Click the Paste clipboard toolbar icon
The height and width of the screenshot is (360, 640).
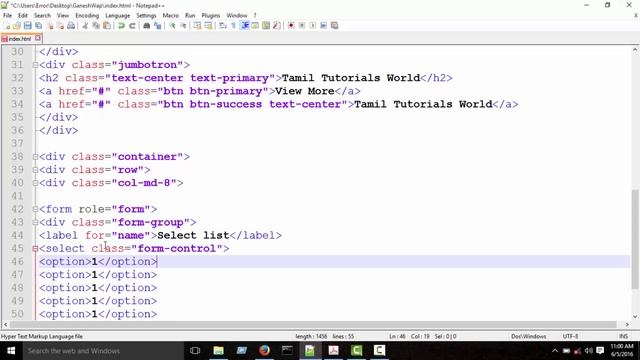click(107, 26)
